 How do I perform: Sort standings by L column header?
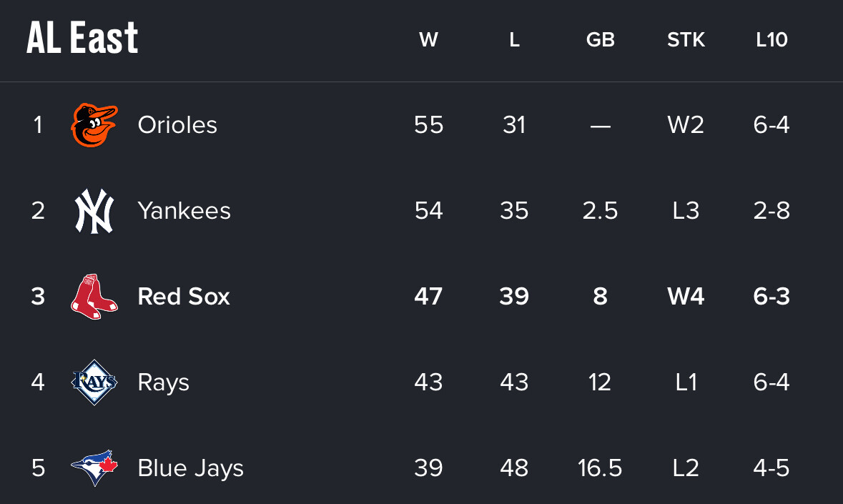[x=514, y=40]
